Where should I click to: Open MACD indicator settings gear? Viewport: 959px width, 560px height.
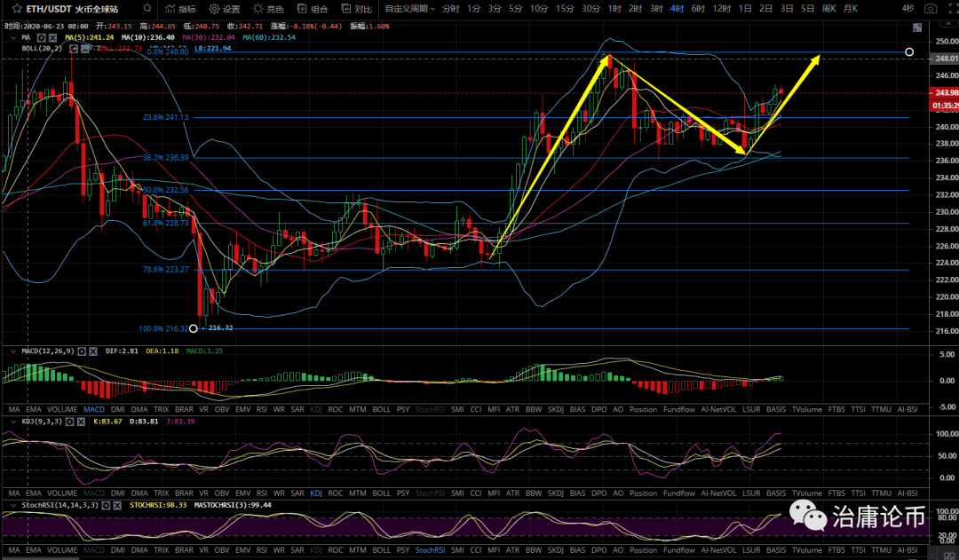[83, 351]
